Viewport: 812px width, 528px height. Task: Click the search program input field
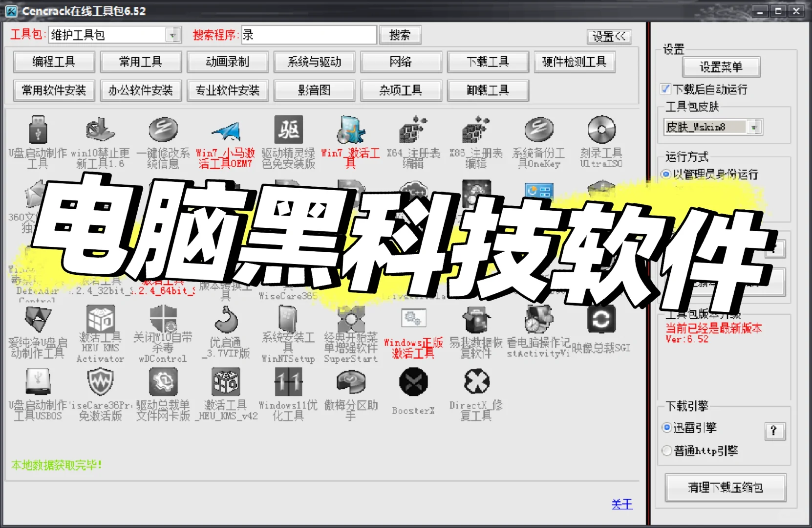click(x=309, y=34)
